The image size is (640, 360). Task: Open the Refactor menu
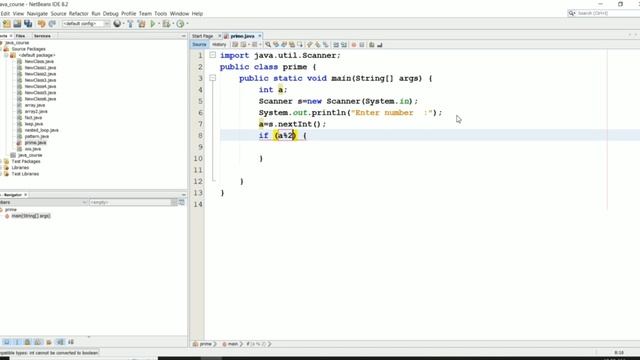pos(78,13)
